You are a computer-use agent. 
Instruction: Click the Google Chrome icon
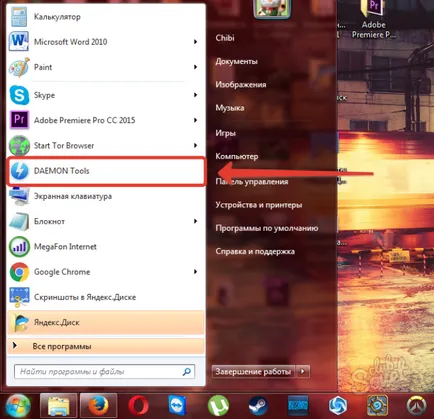coord(19,272)
